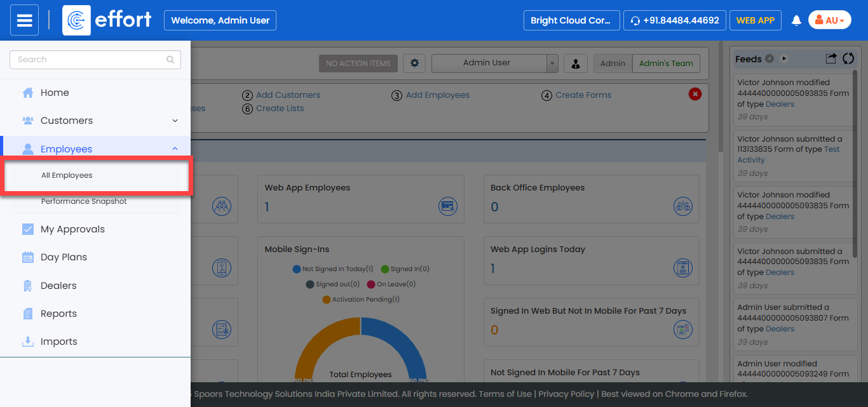
Task: Open the AU account menu
Action: [829, 20]
